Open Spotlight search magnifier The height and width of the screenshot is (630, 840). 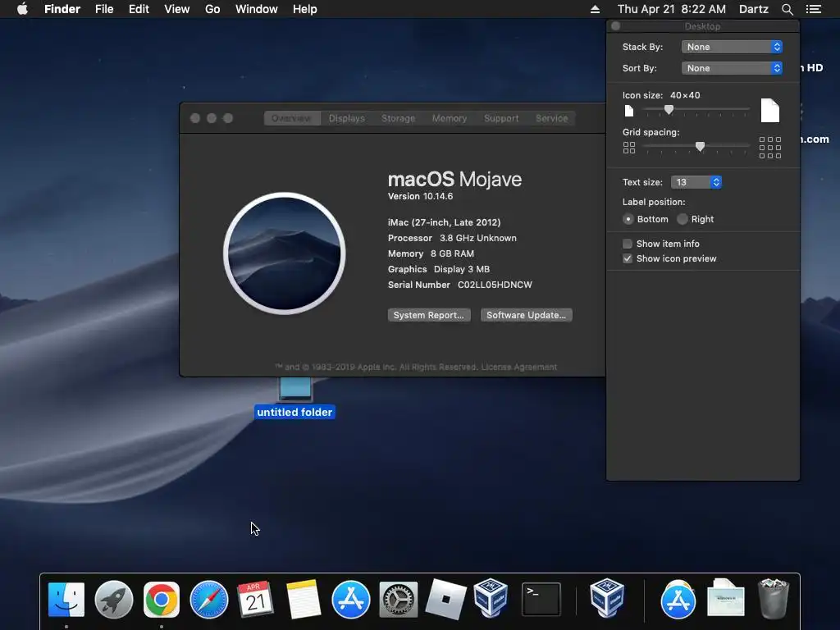point(787,9)
